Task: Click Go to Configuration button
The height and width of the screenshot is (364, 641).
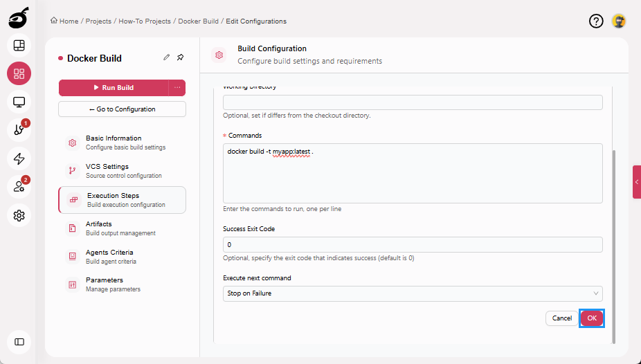Action: coord(122,109)
